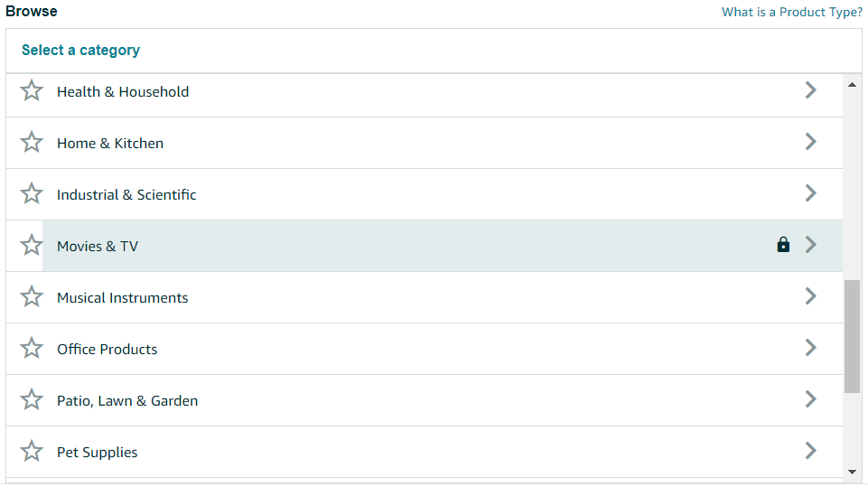The height and width of the screenshot is (487, 868).
Task: Click the star icon beside Patio, Lawn & Garden
Action: click(32, 400)
